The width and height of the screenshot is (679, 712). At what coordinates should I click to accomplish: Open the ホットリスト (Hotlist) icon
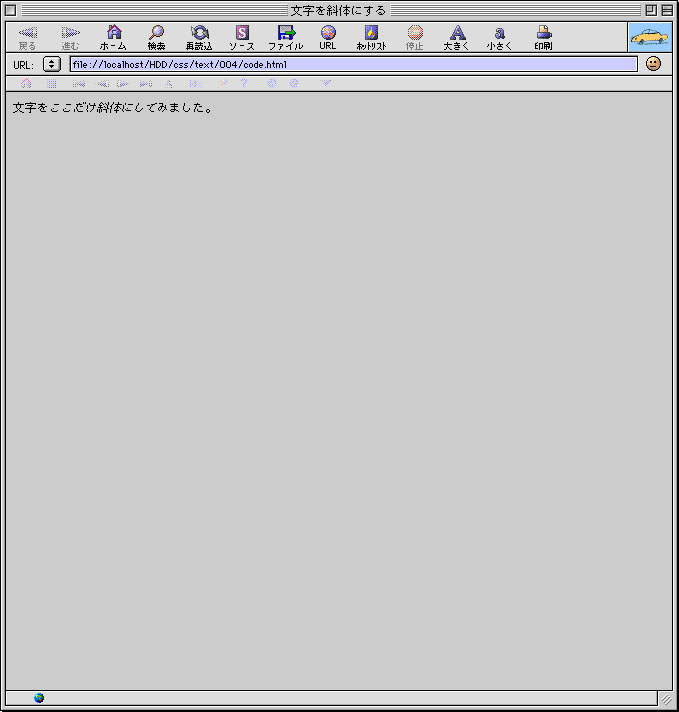click(371, 33)
